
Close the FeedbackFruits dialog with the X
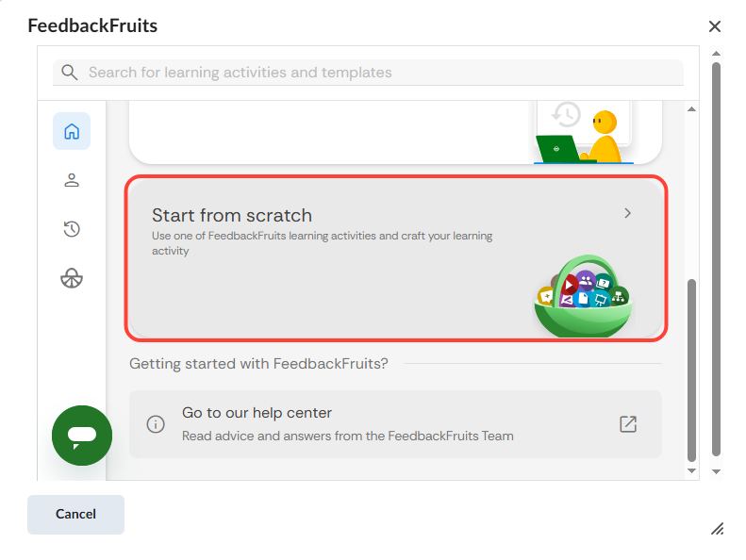coord(715,26)
